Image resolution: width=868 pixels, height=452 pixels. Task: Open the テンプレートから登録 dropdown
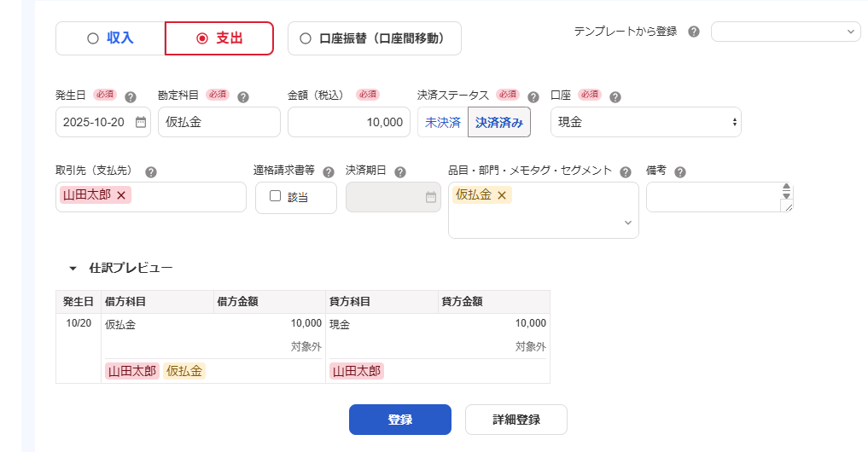point(786,32)
